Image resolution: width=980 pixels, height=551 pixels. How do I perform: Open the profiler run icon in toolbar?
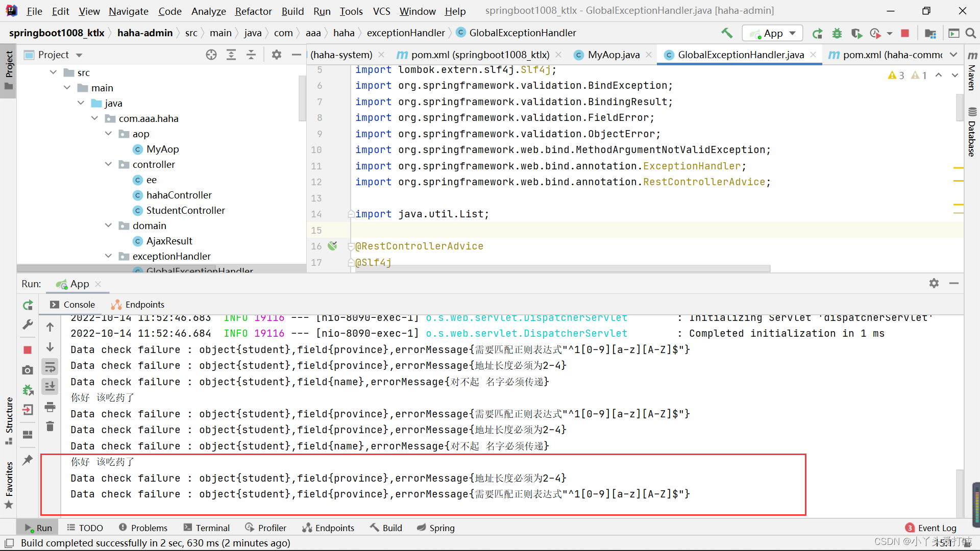pos(875,33)
